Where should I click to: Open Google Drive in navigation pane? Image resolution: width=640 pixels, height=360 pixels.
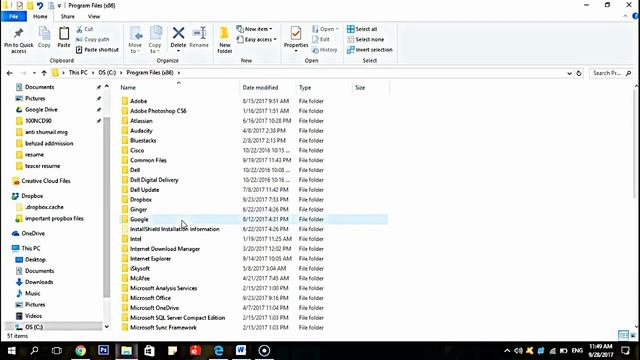click(x=41, y=109)
